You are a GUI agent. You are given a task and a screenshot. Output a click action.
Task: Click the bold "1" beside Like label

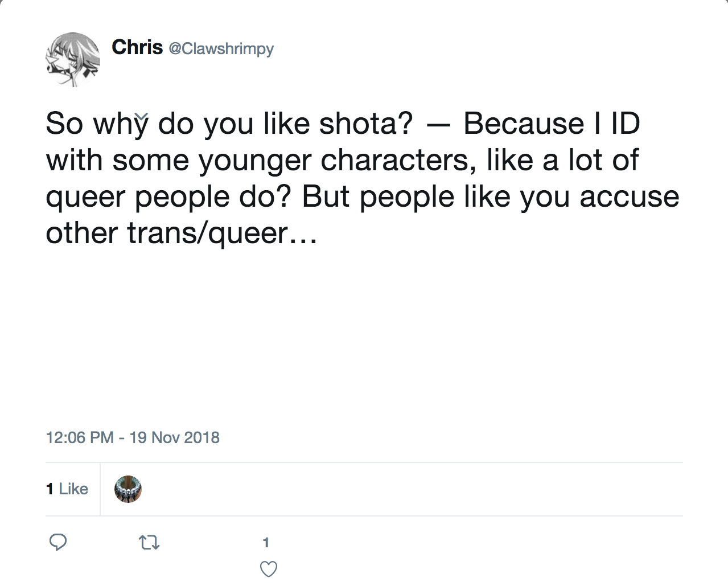pyautogui.click(x=50, y=489)
